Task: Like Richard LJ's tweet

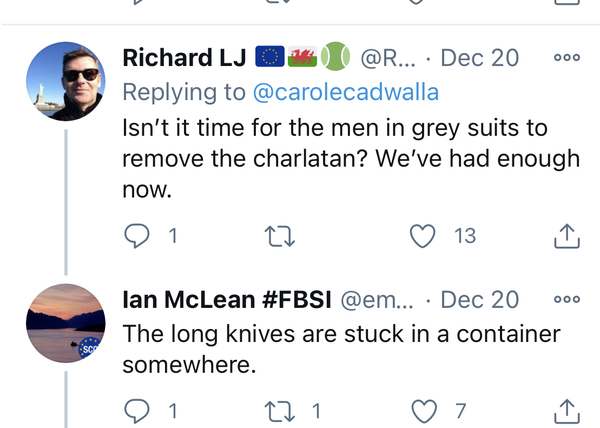Action: 425,236
